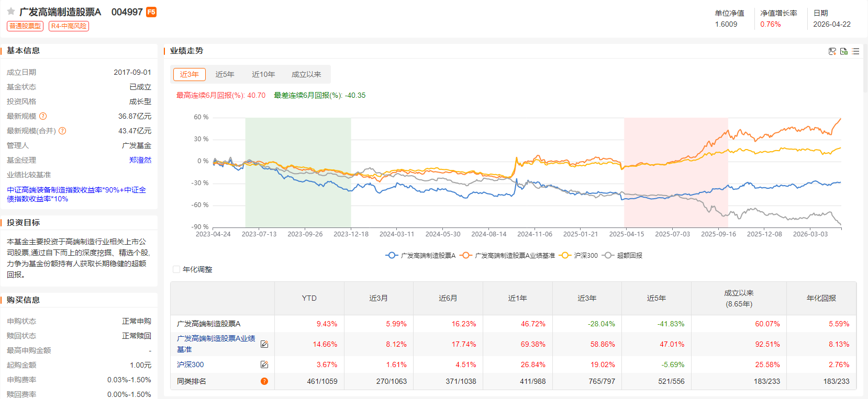Open the list view icon in 业绩走势
The height and width of the screenshot is (399, 868).
point(855,51)
